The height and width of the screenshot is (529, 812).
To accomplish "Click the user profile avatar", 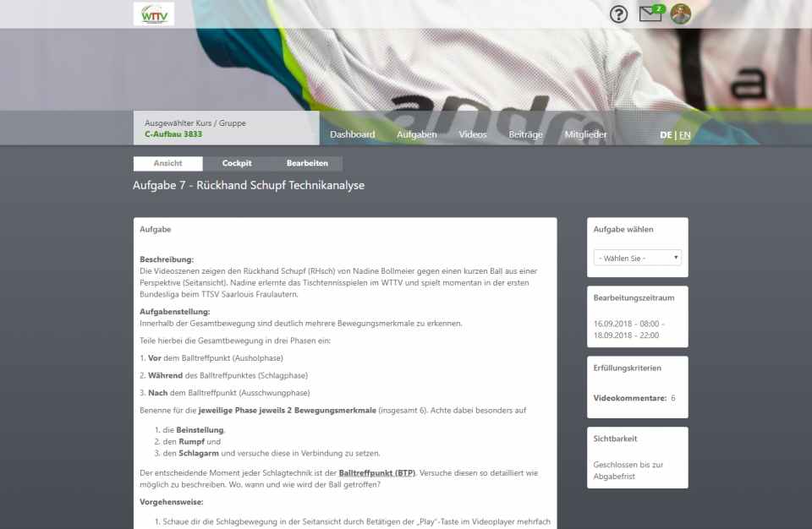I will click(x=681, y=14).
